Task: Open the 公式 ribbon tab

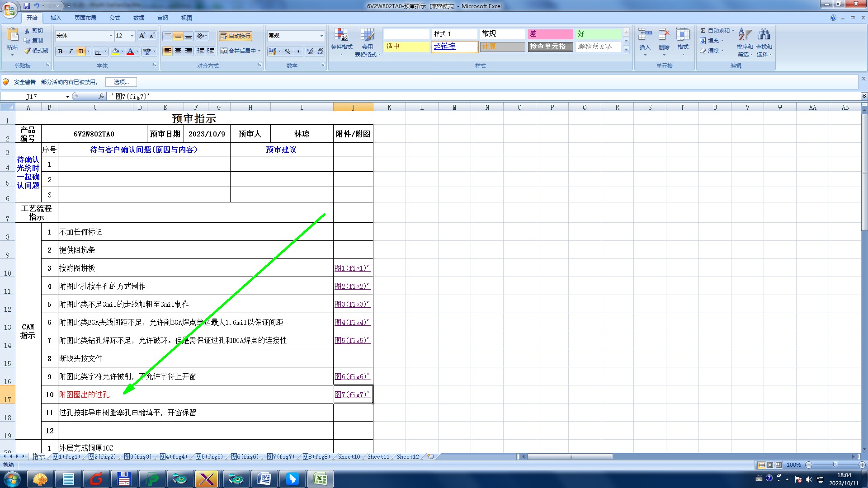Action: [115, 18]
